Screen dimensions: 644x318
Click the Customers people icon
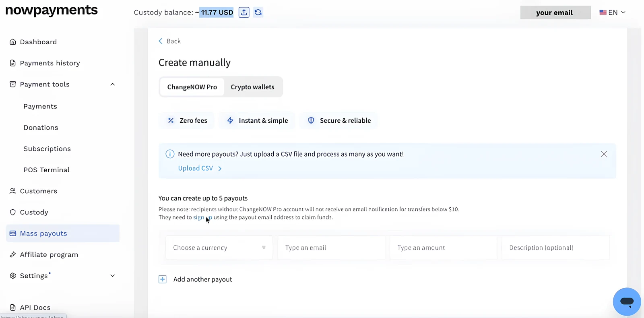pos(13,191)
